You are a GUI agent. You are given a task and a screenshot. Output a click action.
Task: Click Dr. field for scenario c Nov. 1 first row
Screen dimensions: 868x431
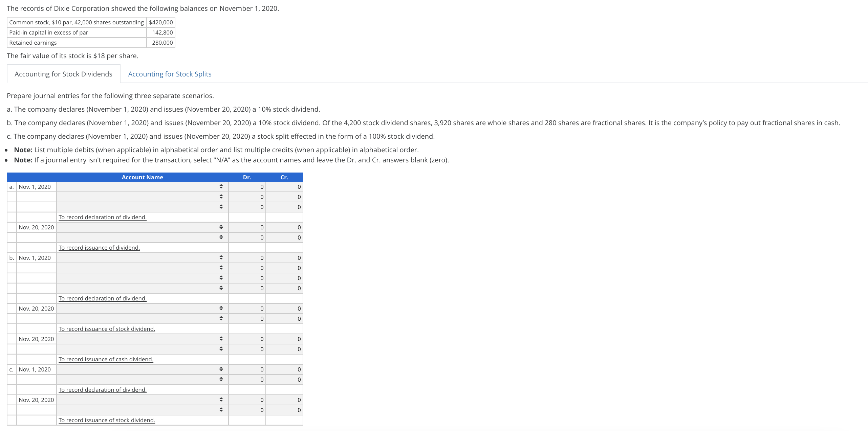247,369
